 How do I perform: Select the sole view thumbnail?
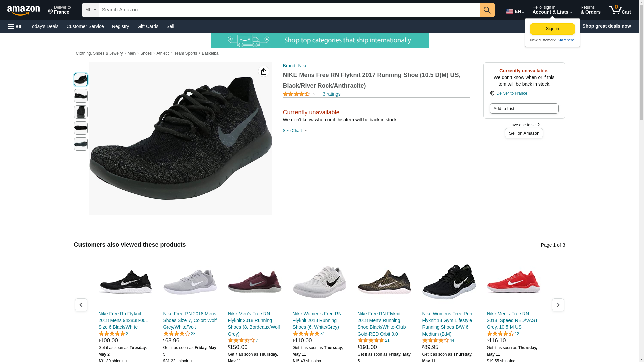[x=81, y=144]
